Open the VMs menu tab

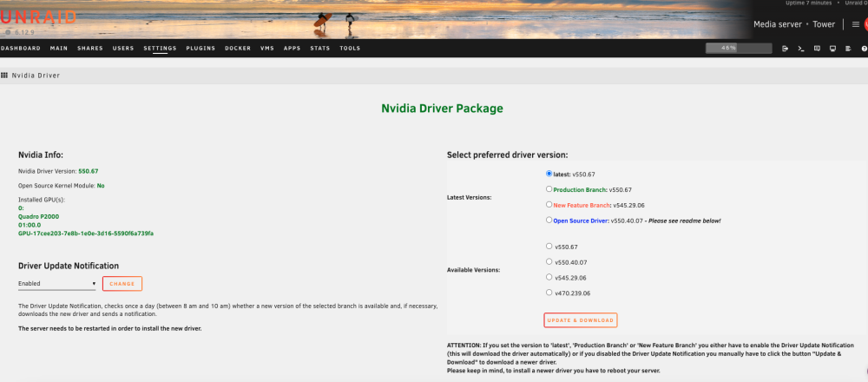click(x=267, y=48)
